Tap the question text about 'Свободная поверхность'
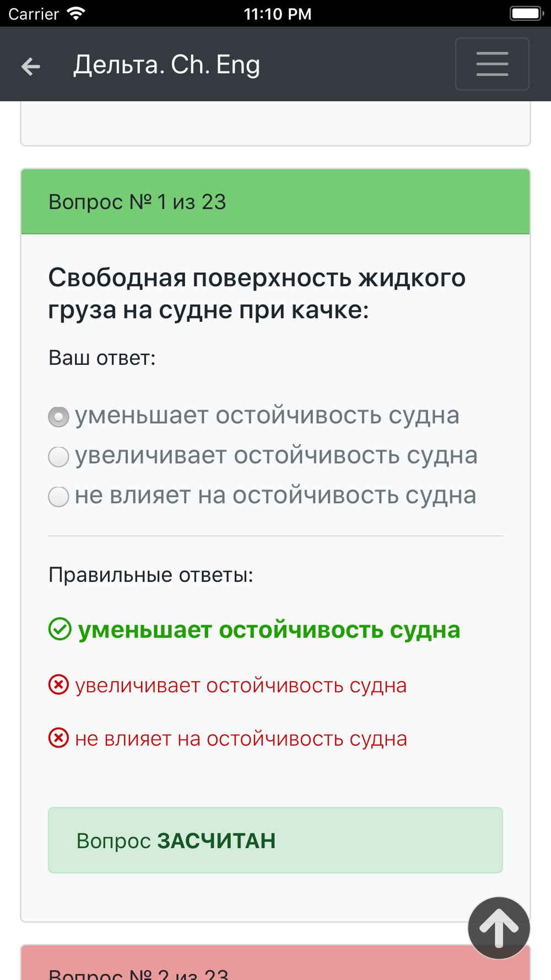The width and height of the screenshot is (551, 980). coord(257,293)
